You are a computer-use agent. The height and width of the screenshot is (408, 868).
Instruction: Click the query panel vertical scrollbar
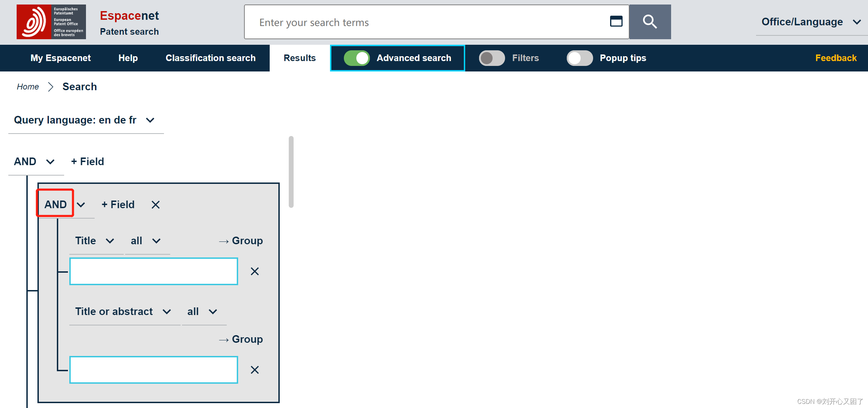291,172
